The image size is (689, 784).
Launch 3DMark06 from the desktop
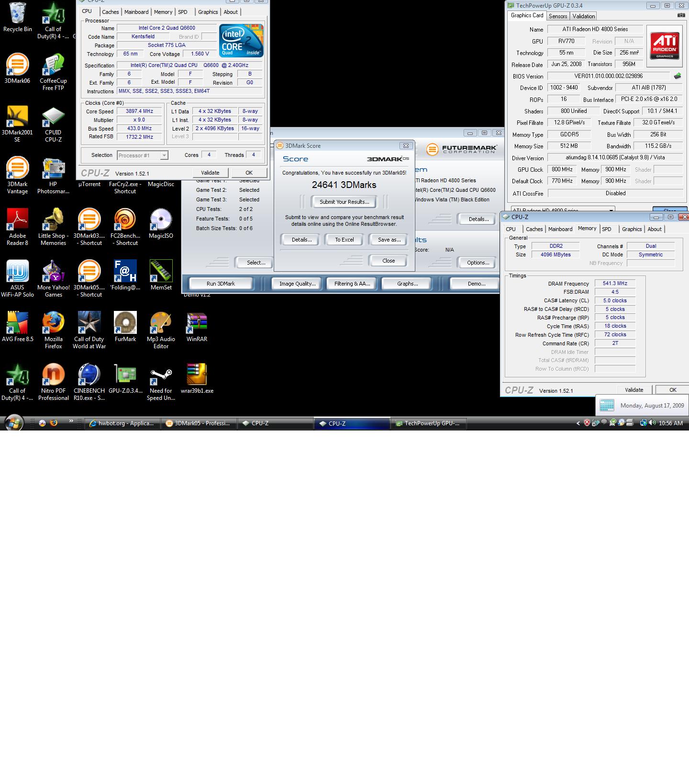point(17,68)
